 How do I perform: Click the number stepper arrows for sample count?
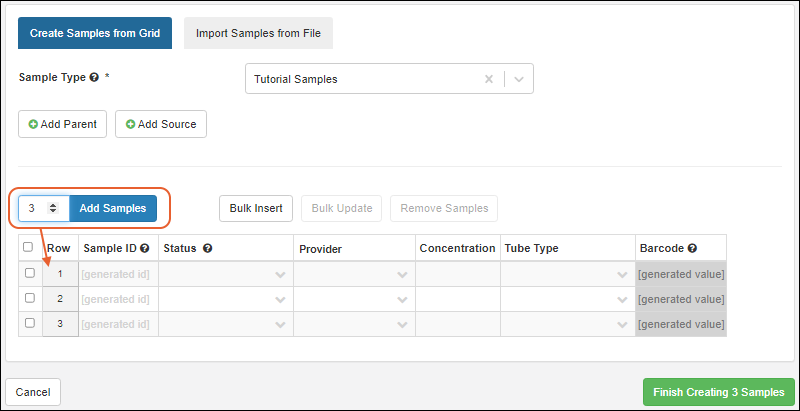(53, 208)
